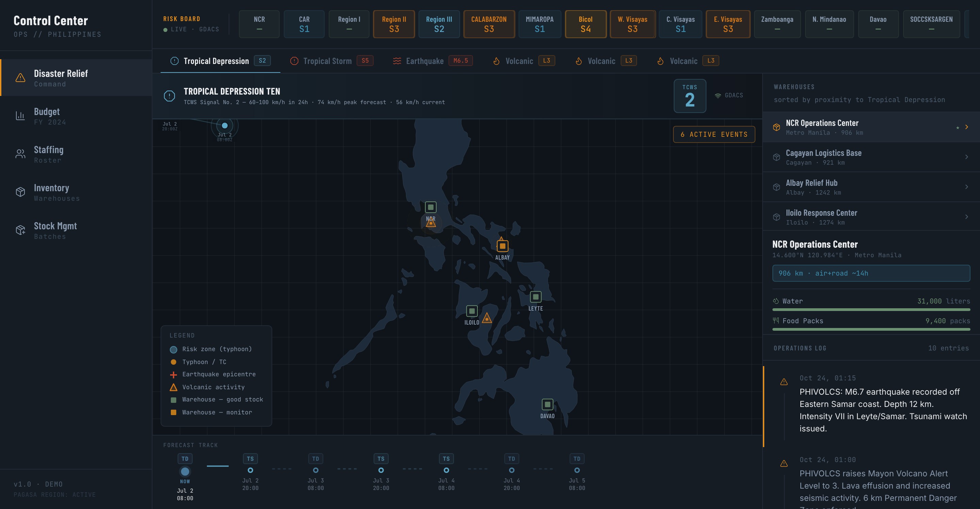980x509 pixels.
Task: Select the Davao warehouse marker
Action: click(548, 404)
